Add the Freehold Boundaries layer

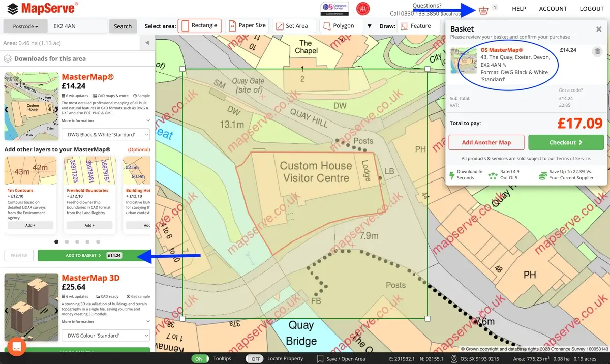click(89, 225)
